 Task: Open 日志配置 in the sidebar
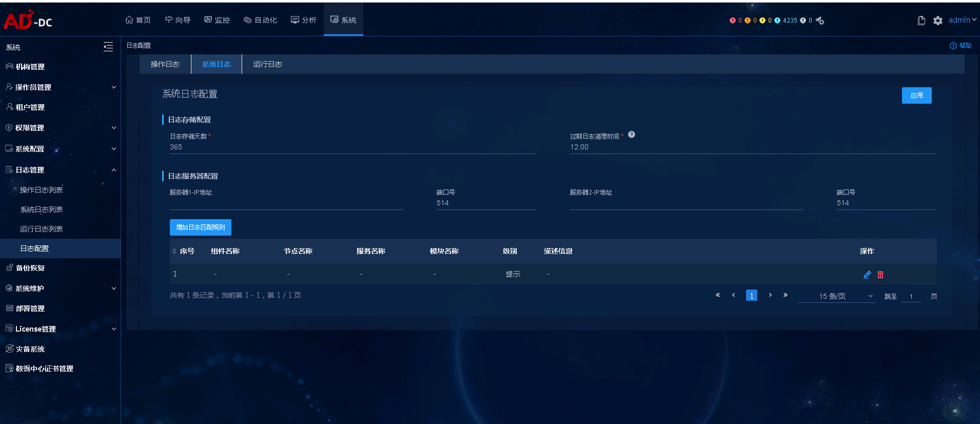coord(60,248)
